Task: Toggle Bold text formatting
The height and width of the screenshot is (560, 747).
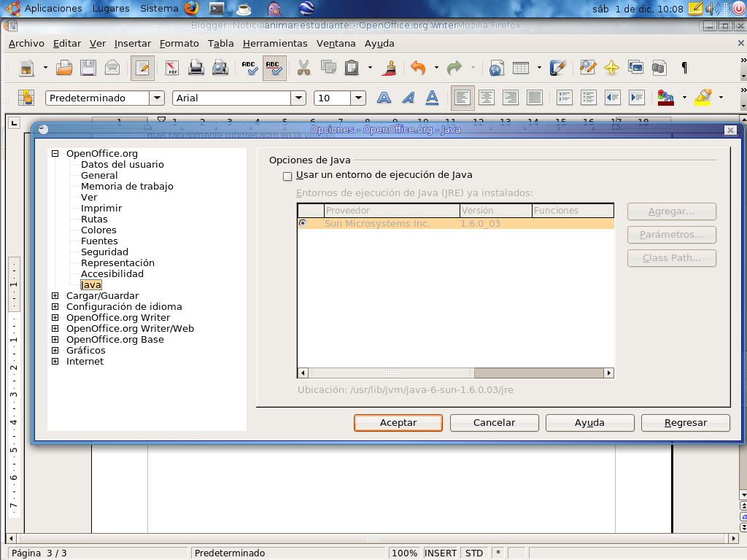Action: 384,98
